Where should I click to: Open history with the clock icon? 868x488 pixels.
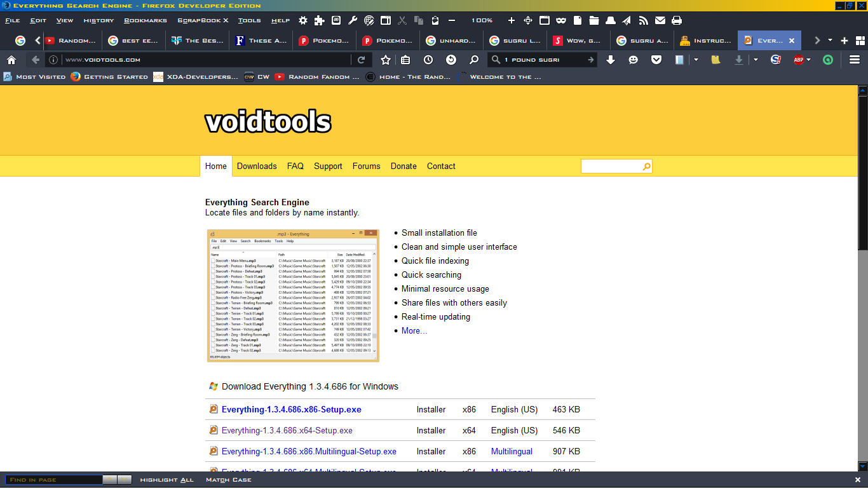pyautogui.click(x=428, y=60)
